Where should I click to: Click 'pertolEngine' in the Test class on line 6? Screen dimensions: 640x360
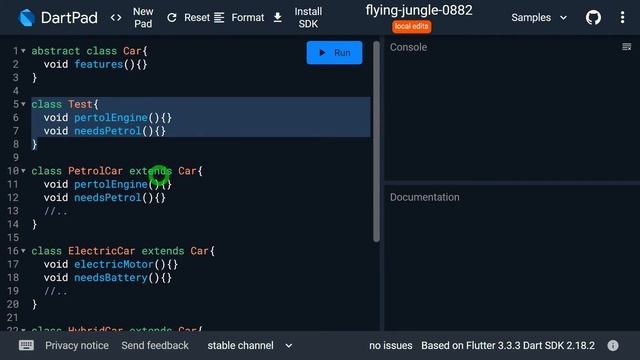111,118
